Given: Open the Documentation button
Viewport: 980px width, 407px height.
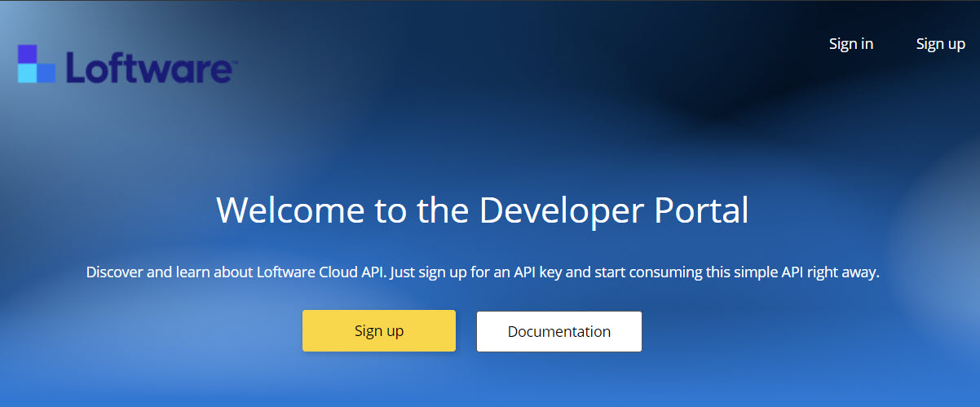Looking at the screenshot, I should (558, 331).
